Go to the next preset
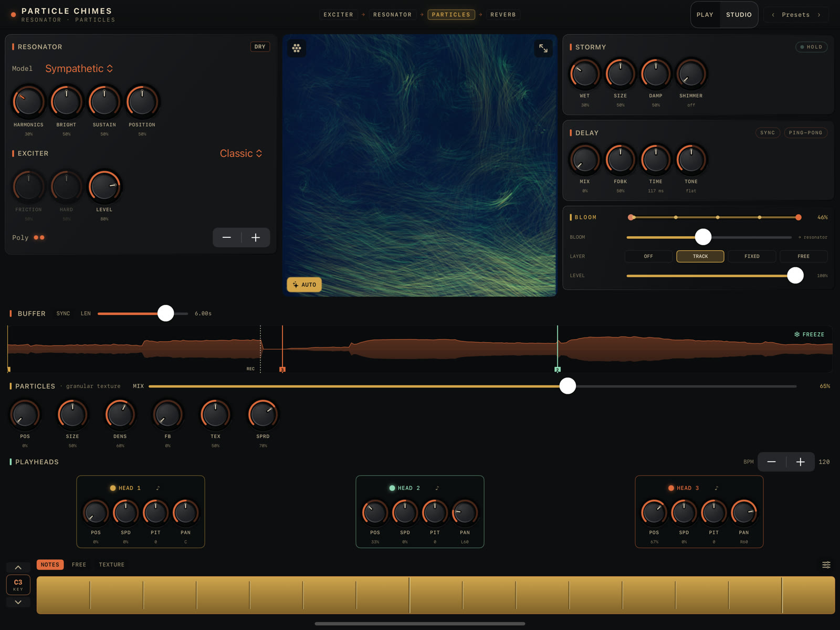The image size is (840, 630). coord(819,15)
